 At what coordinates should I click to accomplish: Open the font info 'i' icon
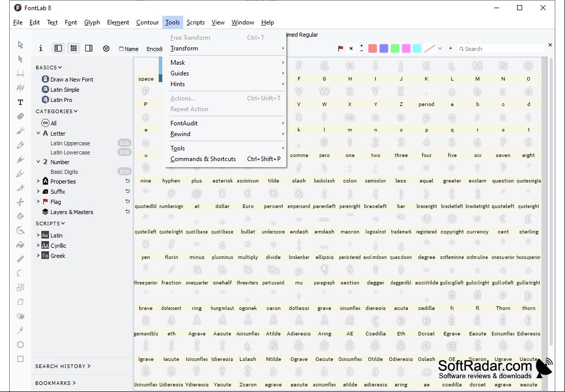[41, 48]
